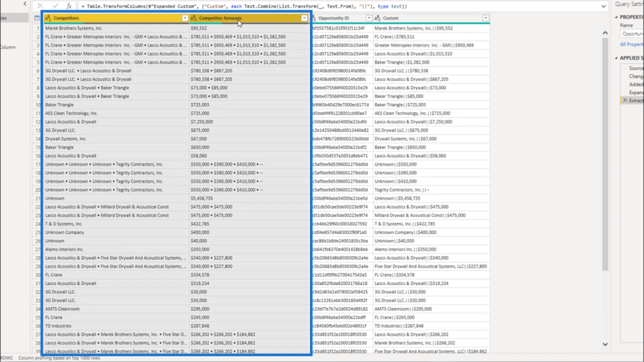Click the vertical scrollbar thumb

pyautogui.click(x=605, y=153)
